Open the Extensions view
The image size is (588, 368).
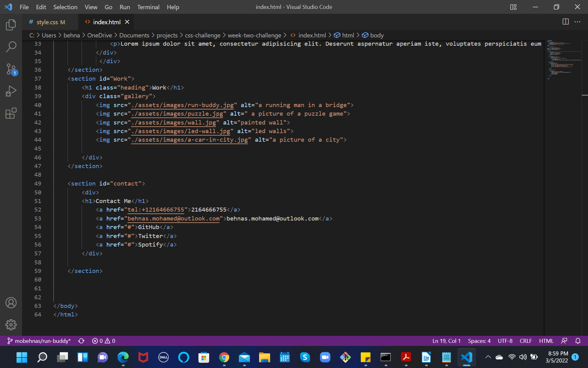11,113
